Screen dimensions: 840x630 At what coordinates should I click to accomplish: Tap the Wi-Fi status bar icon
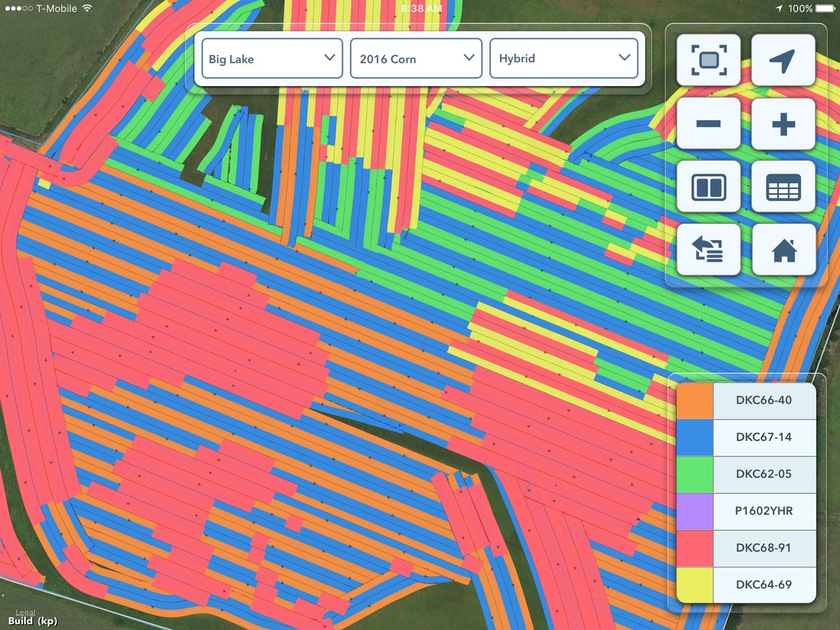click(87, 8)
